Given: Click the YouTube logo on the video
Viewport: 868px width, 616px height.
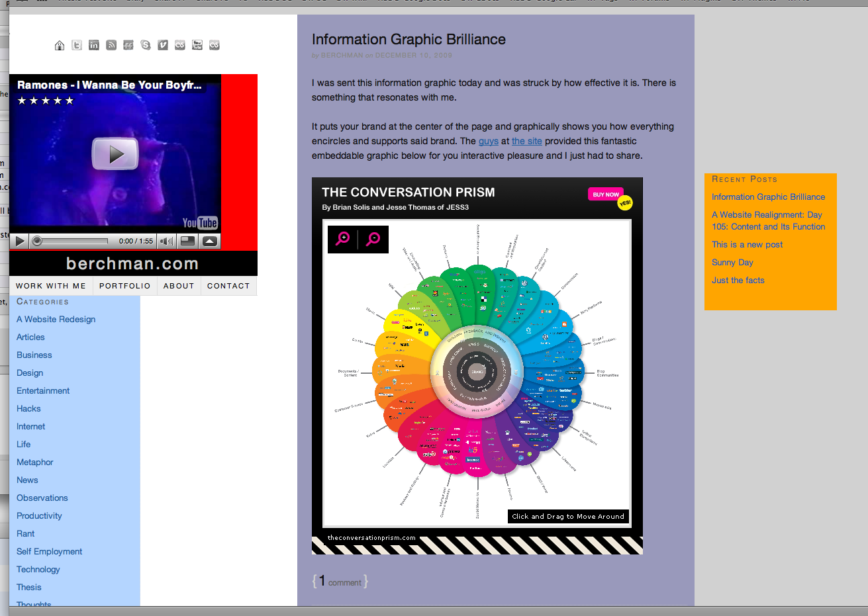Looking at the screenshot, I should pyautogui.click(x=200, y=223).
